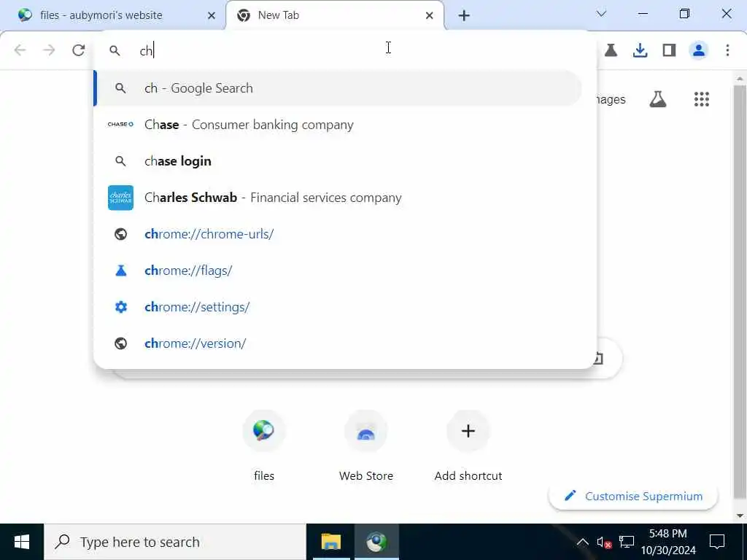Screen dimensions: 747x560
Task: Open the tab search dropdown arrow
Action: click(x=601, y=14)
